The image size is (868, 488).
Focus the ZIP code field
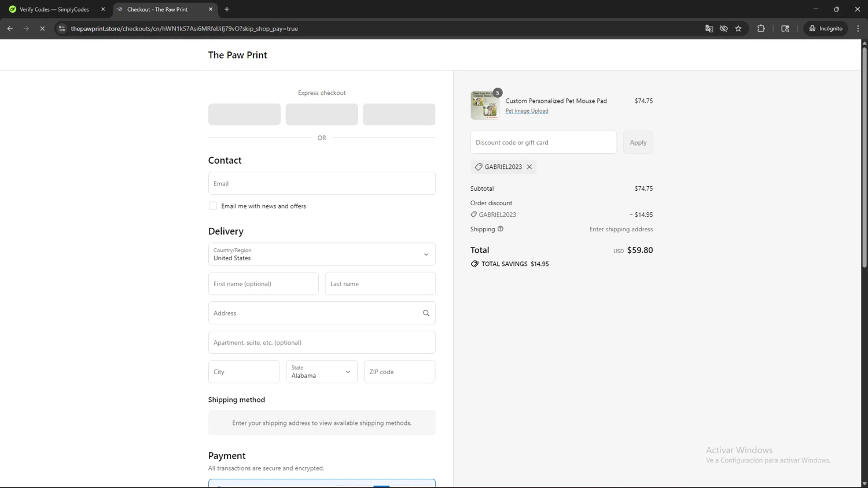click(x=399, y=372)
